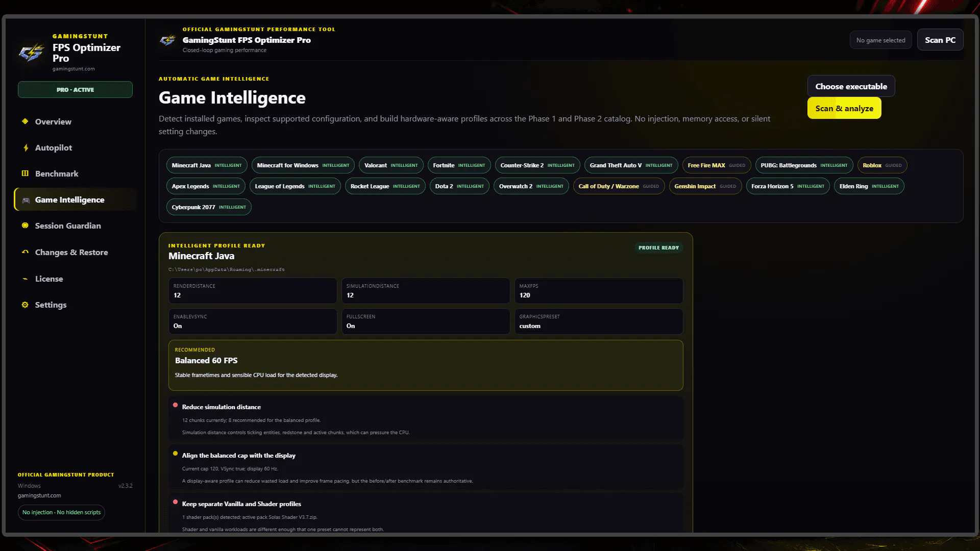This screenshot has width=980, height=551.
Task: Select the Grand Theft Auto V chip
Action: click(631, 165)
